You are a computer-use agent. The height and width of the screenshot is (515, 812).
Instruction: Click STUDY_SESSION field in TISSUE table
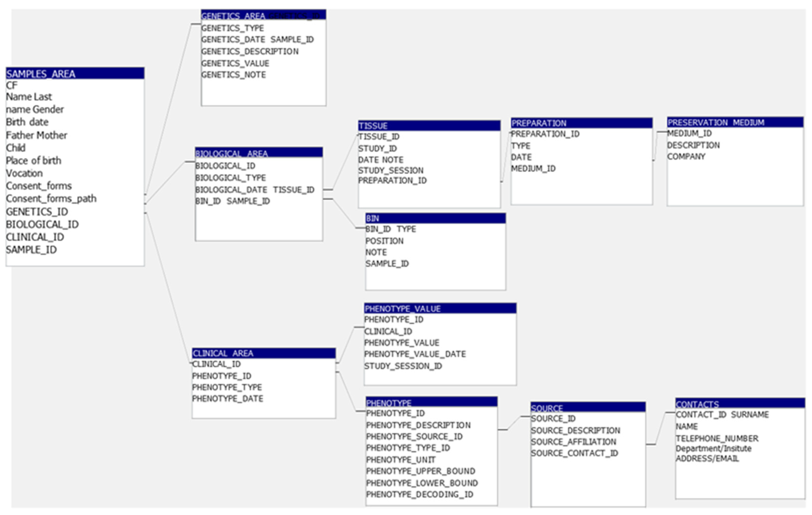[391, 170]
